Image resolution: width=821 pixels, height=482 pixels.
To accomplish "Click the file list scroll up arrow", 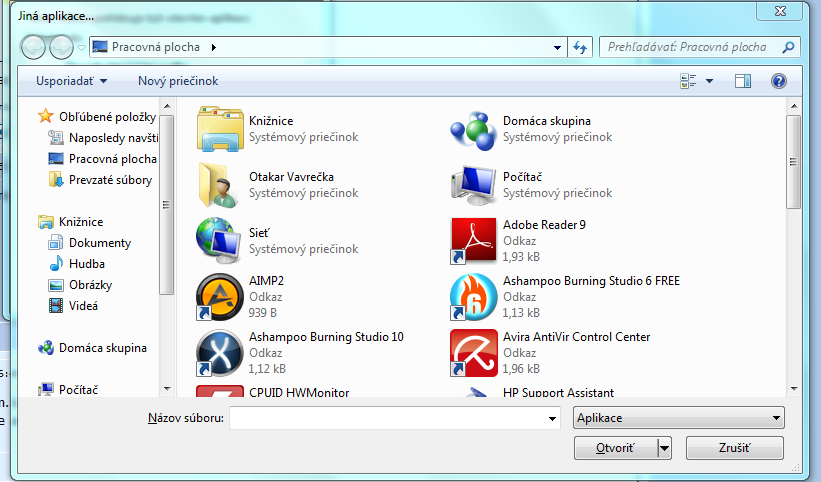I will tap(794, 106).
